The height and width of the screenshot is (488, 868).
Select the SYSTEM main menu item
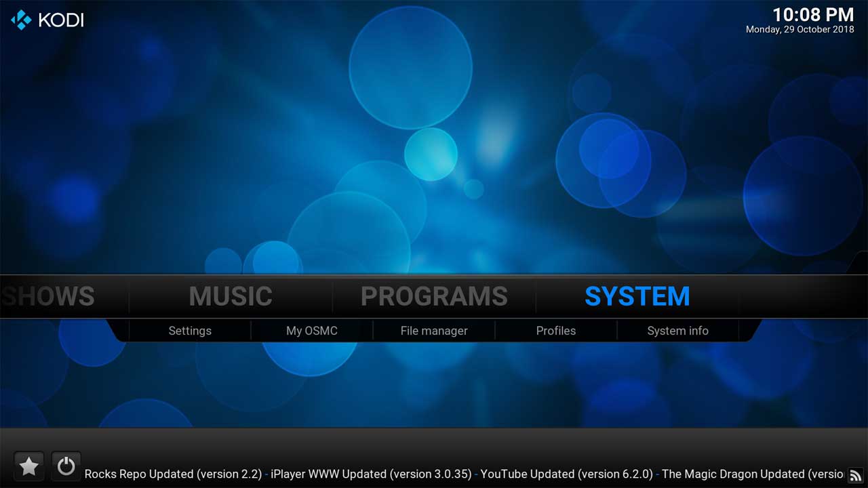[x=637, y=296]
